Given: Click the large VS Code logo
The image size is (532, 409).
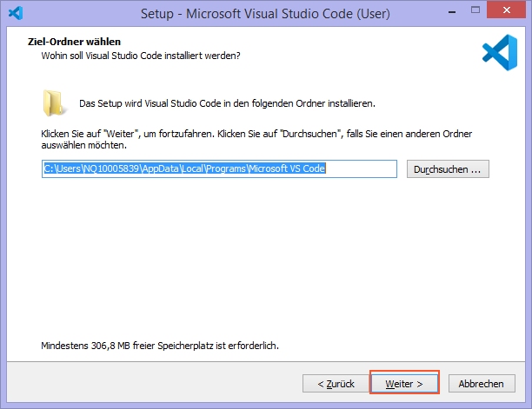Looking at the screenshot, I should [x=500, y=52].
